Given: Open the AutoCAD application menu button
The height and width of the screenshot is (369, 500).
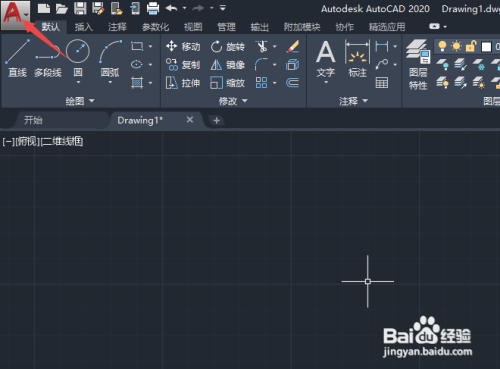Looking at the screenshot, I should coord(15,14).
